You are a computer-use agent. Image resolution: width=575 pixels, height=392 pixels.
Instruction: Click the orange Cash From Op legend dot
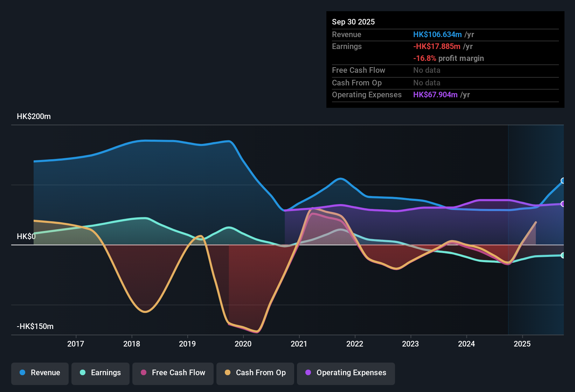(x=227, y=373)
